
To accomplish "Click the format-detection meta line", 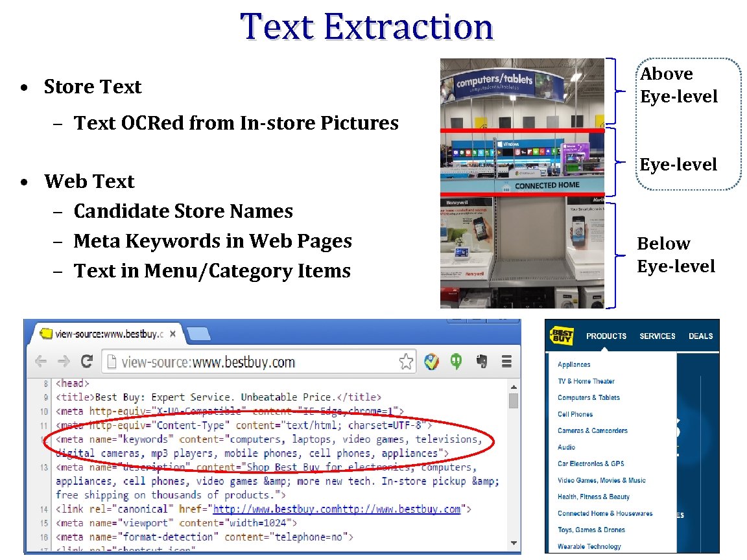I will [205, 537].
